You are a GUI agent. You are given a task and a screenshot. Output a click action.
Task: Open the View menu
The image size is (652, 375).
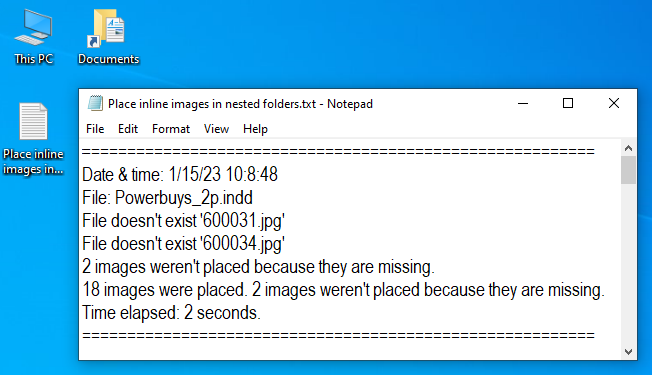click(x=216, y=129)
